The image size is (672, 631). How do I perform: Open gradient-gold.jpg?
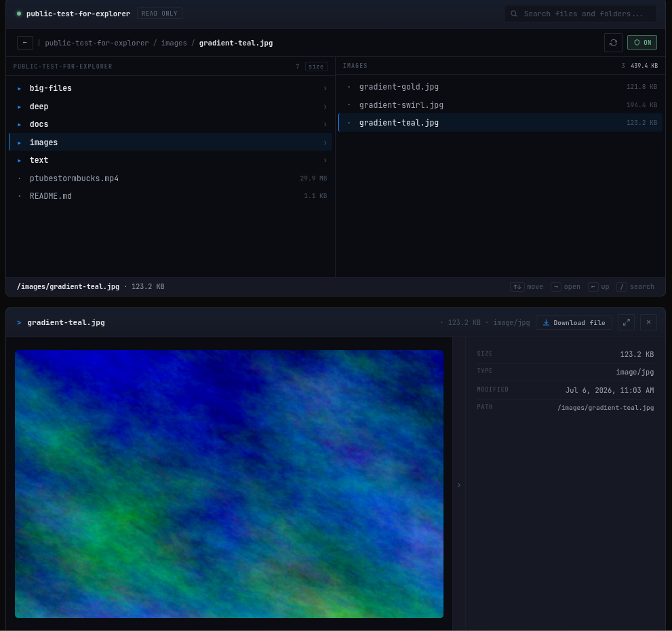(500, 87)
